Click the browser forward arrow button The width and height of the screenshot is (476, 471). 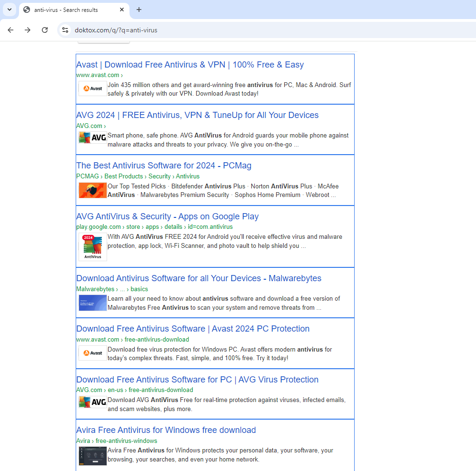tap(28, 30)
